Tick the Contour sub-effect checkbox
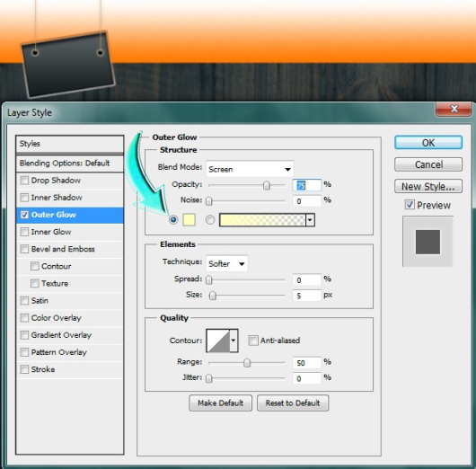The height and width of the screenshot is (469, 476). [35, 266]
